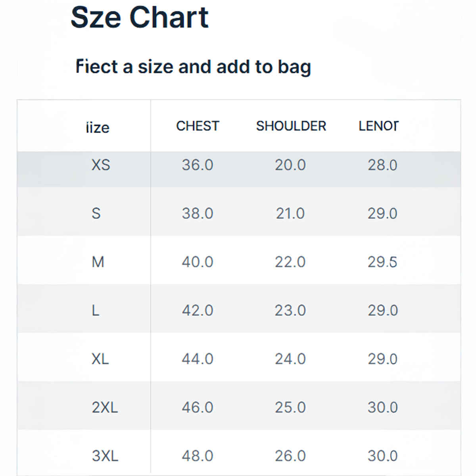Select the M size row
The height and width of the screenshot is (476, 476).
coord(98,262)
